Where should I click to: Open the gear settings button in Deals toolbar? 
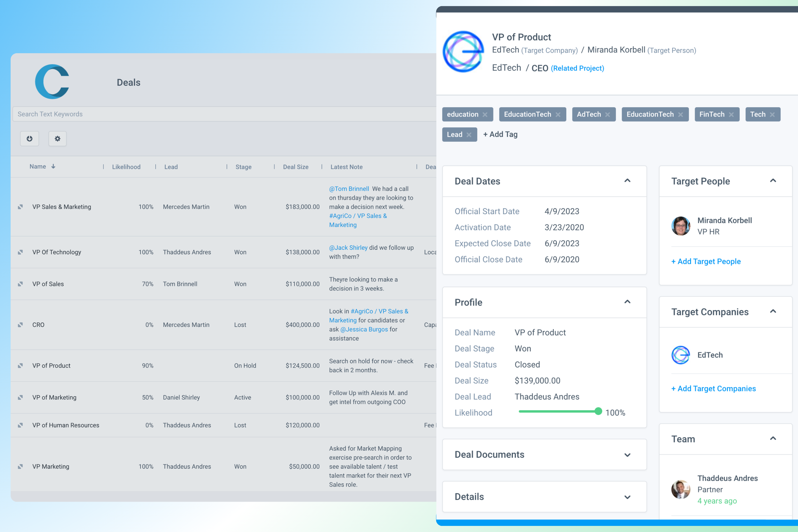(57, 138)
